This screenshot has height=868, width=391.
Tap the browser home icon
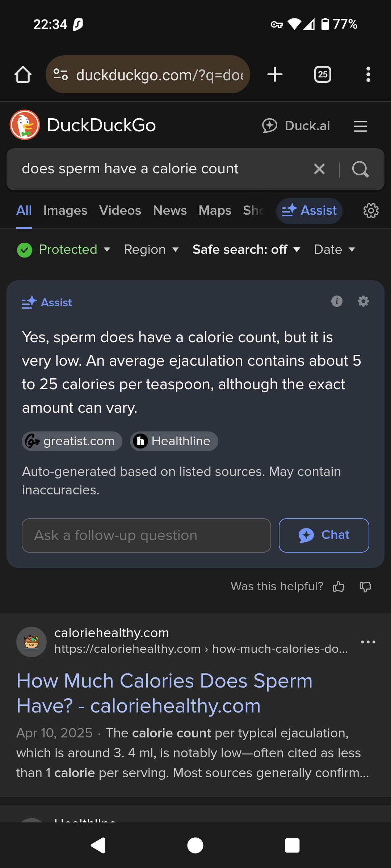(x=23, y=75)
